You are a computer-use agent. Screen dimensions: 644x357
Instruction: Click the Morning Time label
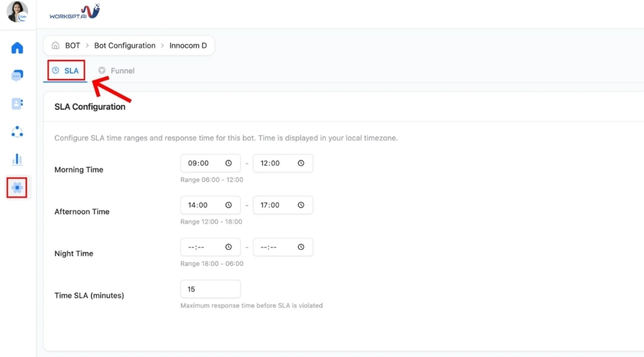[x=79, y=170]
